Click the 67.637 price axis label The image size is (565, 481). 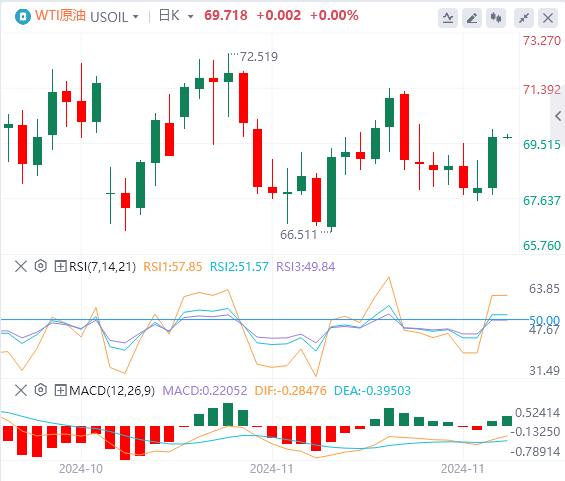[542, 200]
